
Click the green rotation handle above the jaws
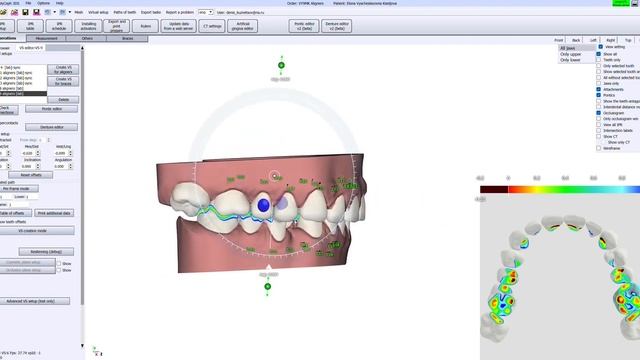[x=281, y=65]
